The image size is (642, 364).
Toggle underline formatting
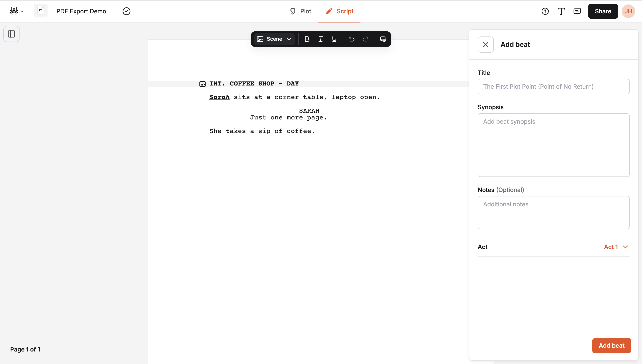334,39
